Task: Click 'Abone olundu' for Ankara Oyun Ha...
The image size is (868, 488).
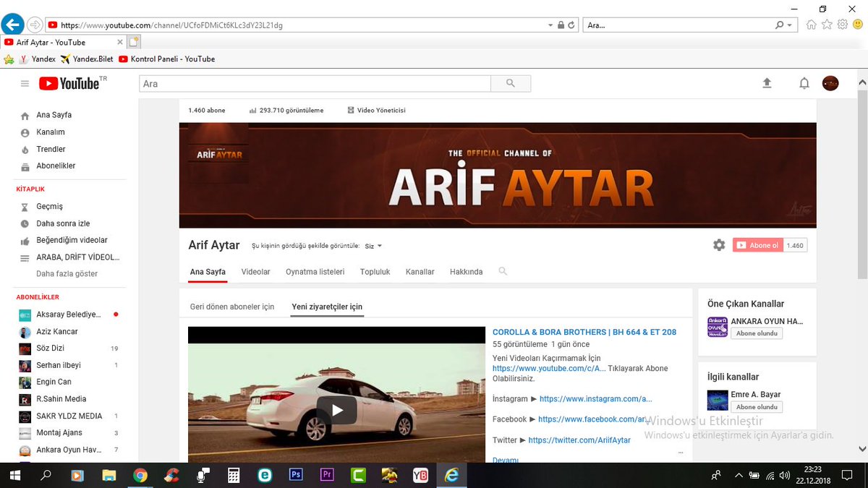Action: [757, 333]
